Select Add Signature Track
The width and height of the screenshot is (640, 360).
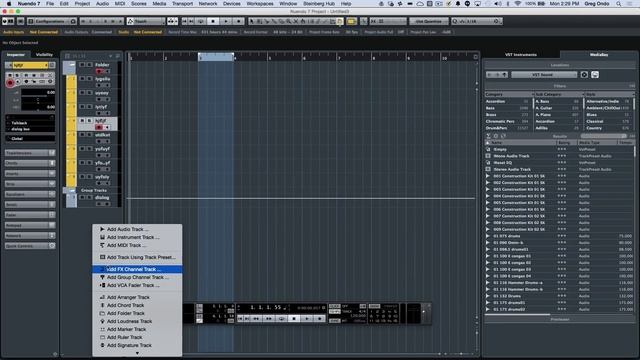137,345
